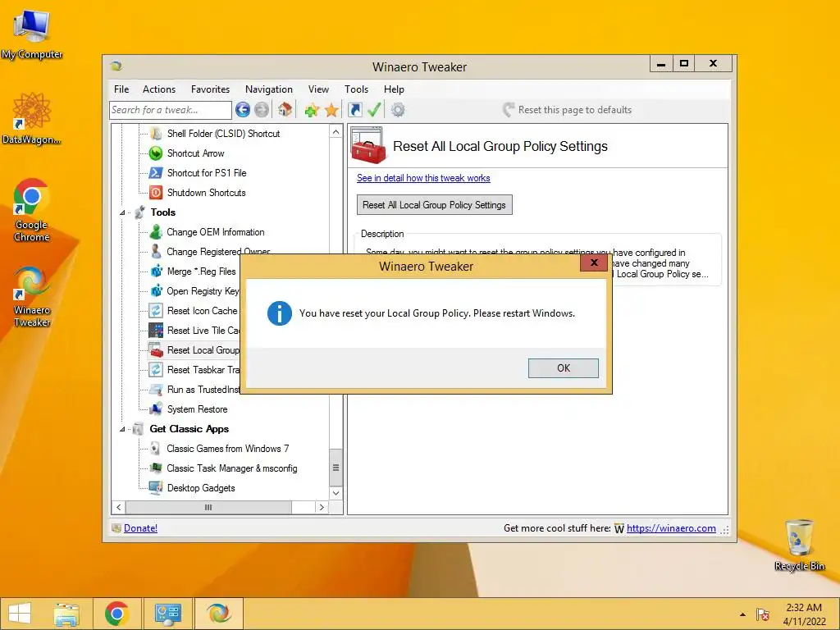The image size is (840, 630).
Task: Open the Navigation menu
Action: tap(269, 89)
